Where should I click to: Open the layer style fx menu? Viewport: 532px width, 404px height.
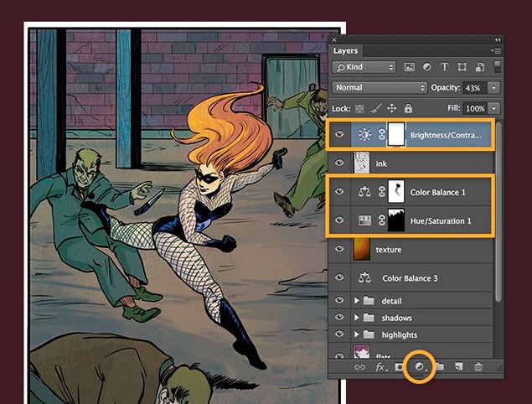(381, 367)
